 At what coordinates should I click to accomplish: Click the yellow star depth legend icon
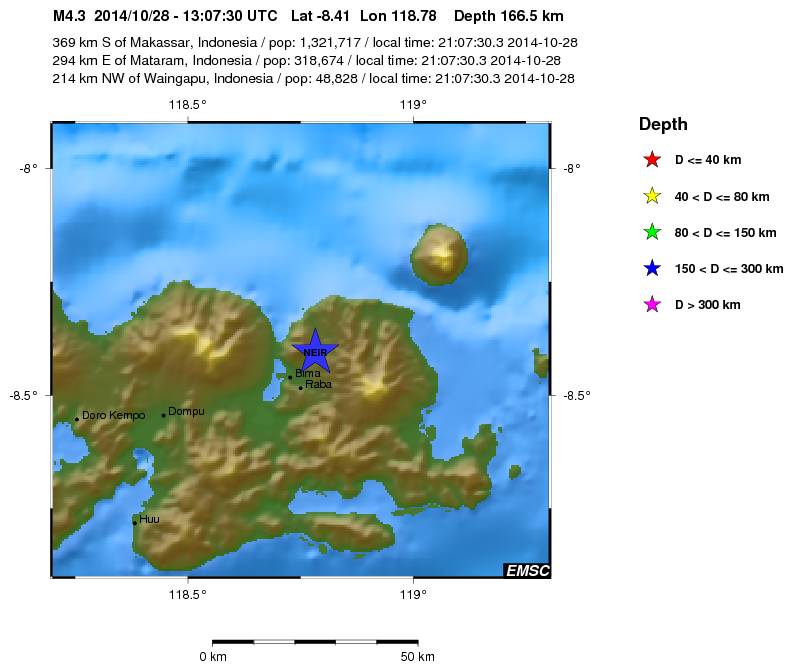click(x=652, y=196)
